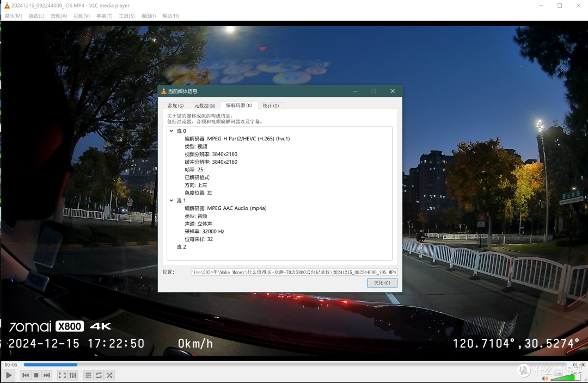Select the 类型: 视频 row
The image size is (588, 383).
pos(196,146)
